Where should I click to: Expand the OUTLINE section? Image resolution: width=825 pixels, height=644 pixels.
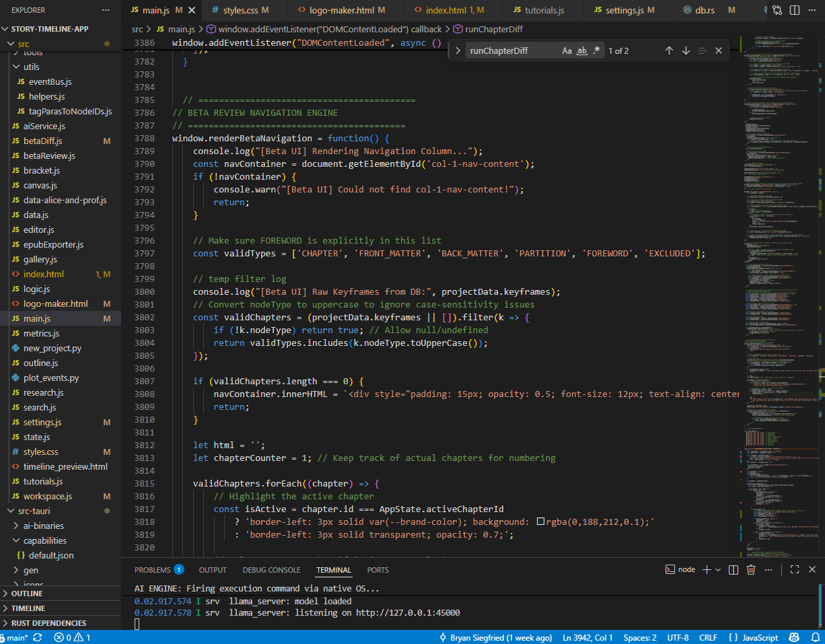pyautogui.click(x=61, y=594)
